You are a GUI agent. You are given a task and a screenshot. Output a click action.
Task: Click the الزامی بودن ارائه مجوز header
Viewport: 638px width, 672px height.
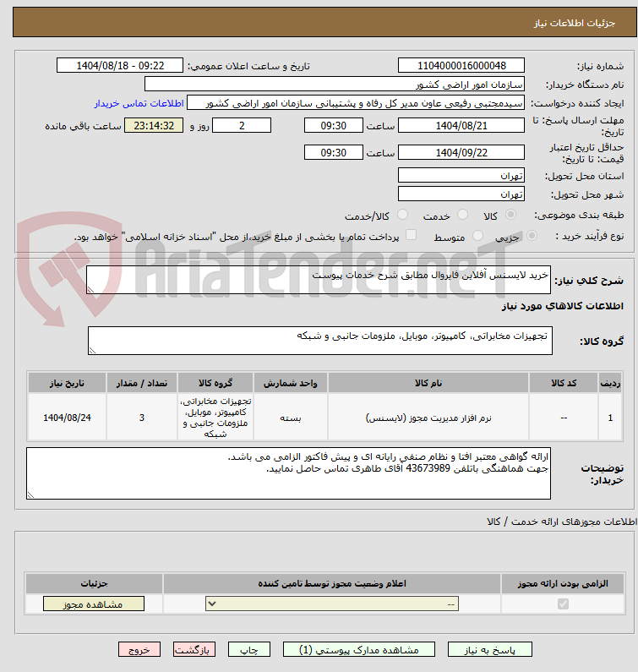(x=563, y=583)
